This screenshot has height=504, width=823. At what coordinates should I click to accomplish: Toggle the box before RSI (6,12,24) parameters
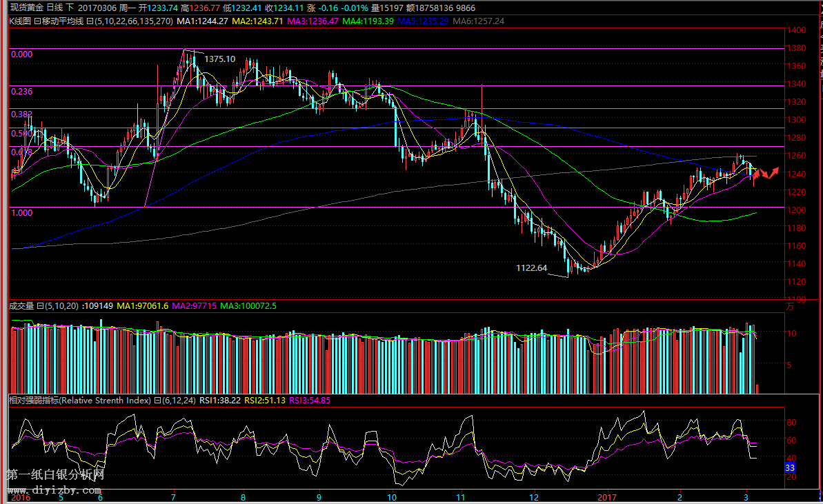157,401
